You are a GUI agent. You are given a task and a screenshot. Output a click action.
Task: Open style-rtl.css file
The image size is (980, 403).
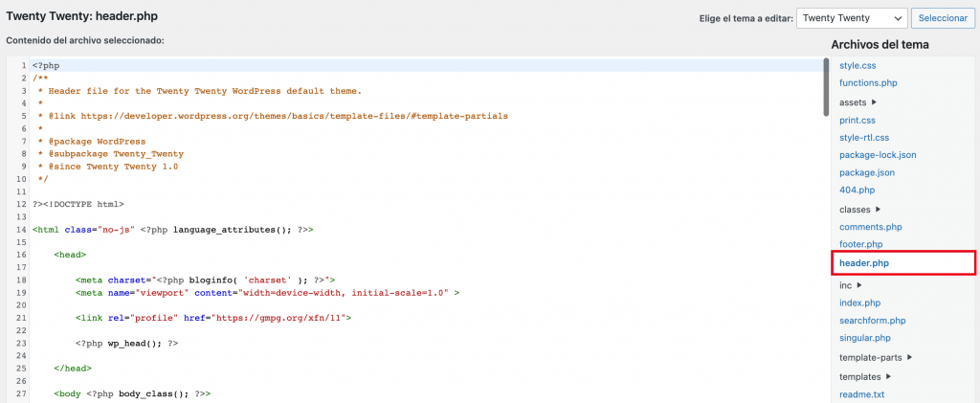point(864,138)
